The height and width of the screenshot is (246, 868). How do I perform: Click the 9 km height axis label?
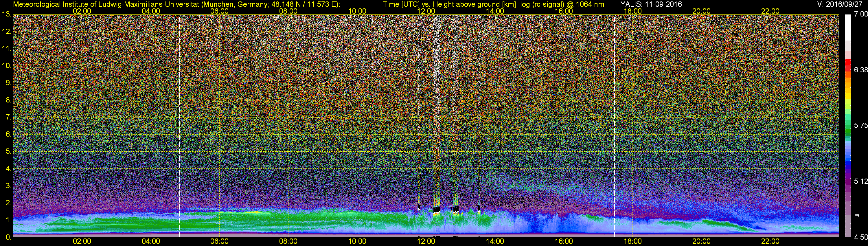(8, 83)
